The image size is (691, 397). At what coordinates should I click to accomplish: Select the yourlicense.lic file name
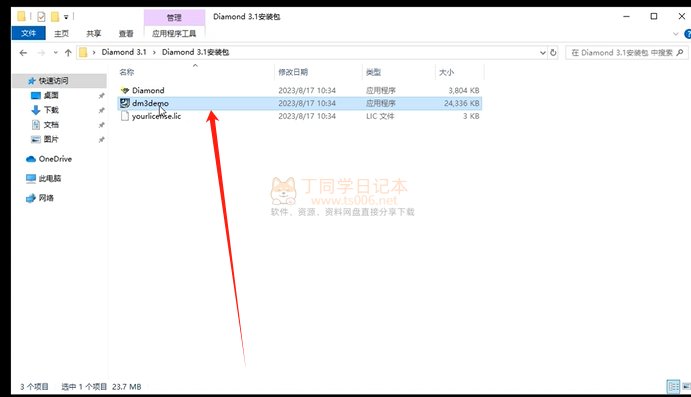coord(156,116)
